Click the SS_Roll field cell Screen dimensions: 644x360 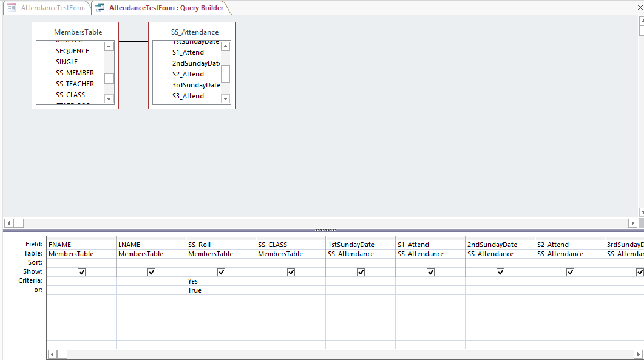[221, 245]
